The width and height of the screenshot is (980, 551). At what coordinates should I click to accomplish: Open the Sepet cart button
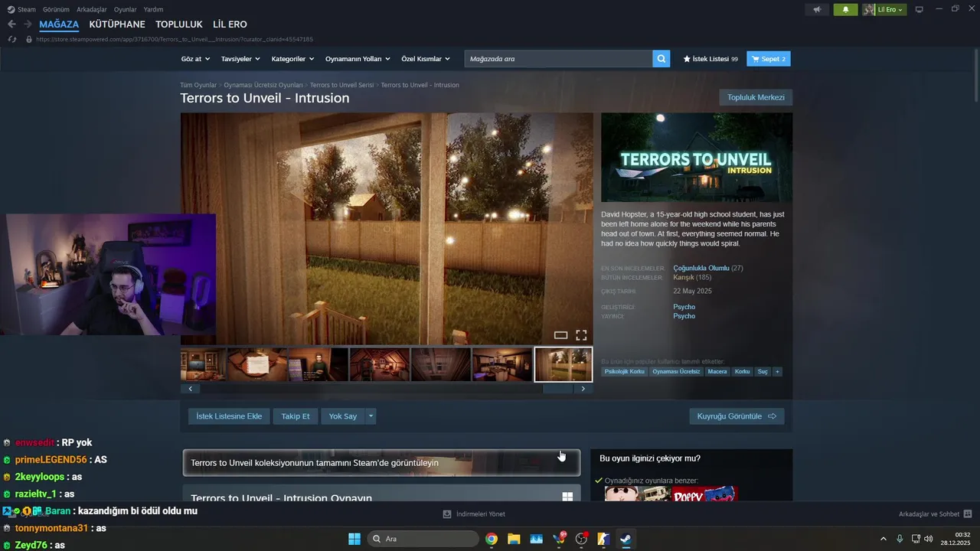[769, 59]
